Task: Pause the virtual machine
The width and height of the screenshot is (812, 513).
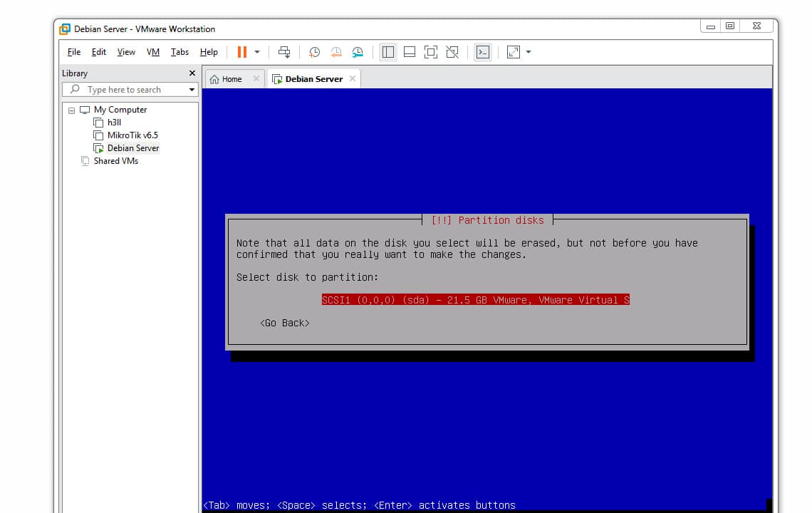Action: (x=242, y=52)
